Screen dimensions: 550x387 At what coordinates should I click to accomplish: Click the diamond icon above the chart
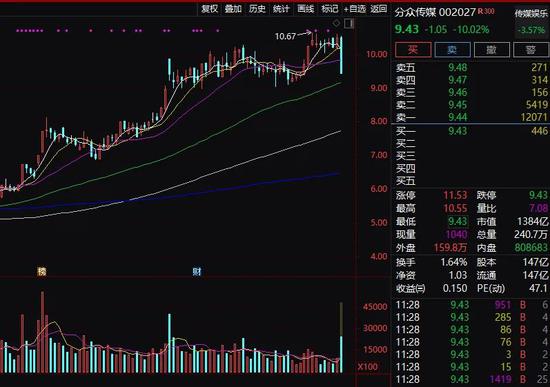click(336, 24)
